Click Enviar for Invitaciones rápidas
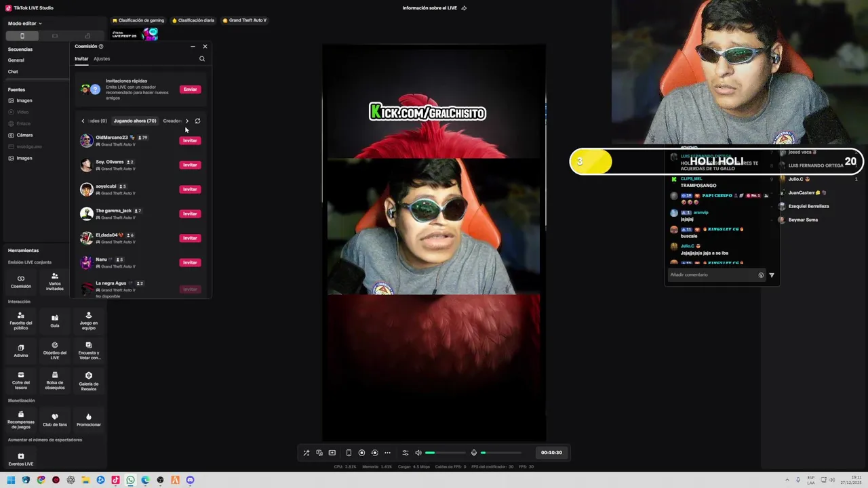868x488 pixels. (x=190, y=89)
